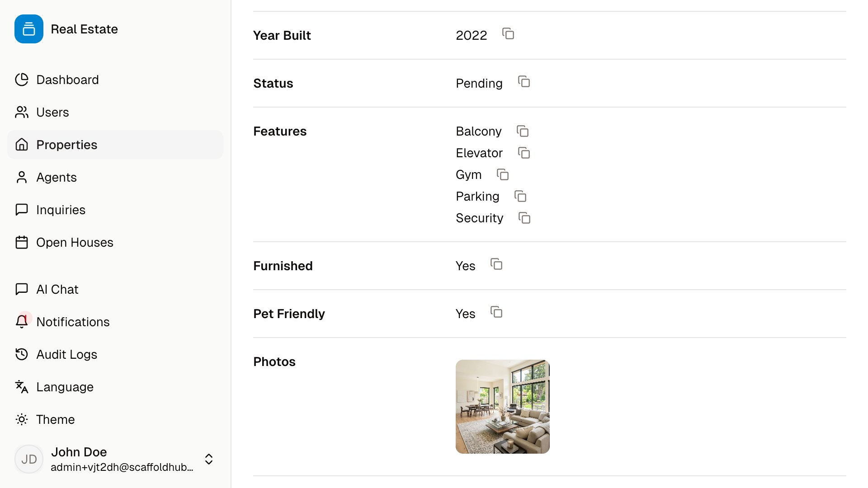Viewport: 868px width, 488px height.
Task: Copy the Pending status text
Action: tap(524, 82)
